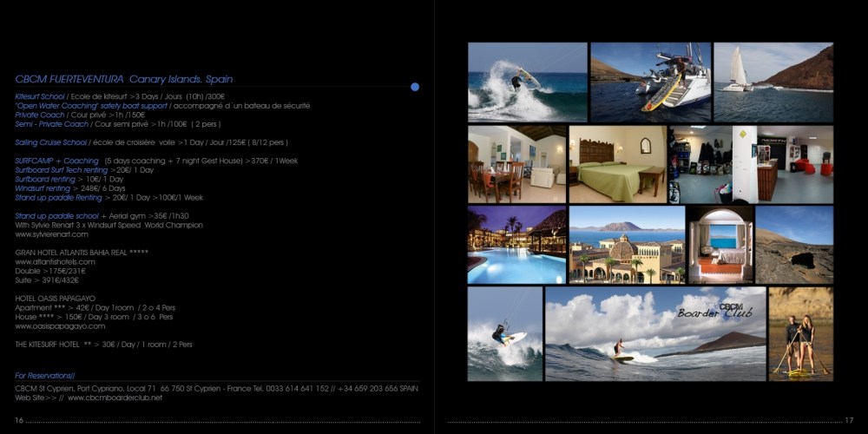Click the Sailing Cruise School text

pos(51,141)
